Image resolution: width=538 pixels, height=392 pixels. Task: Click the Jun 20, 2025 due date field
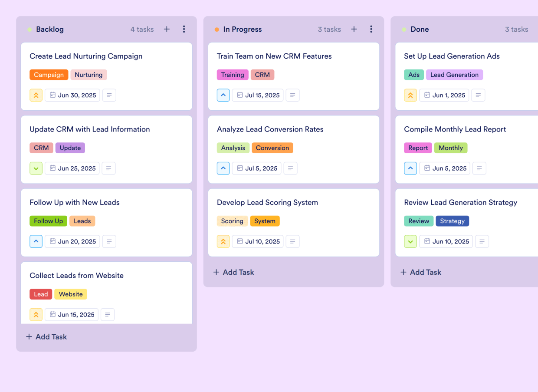coord(72,241)
